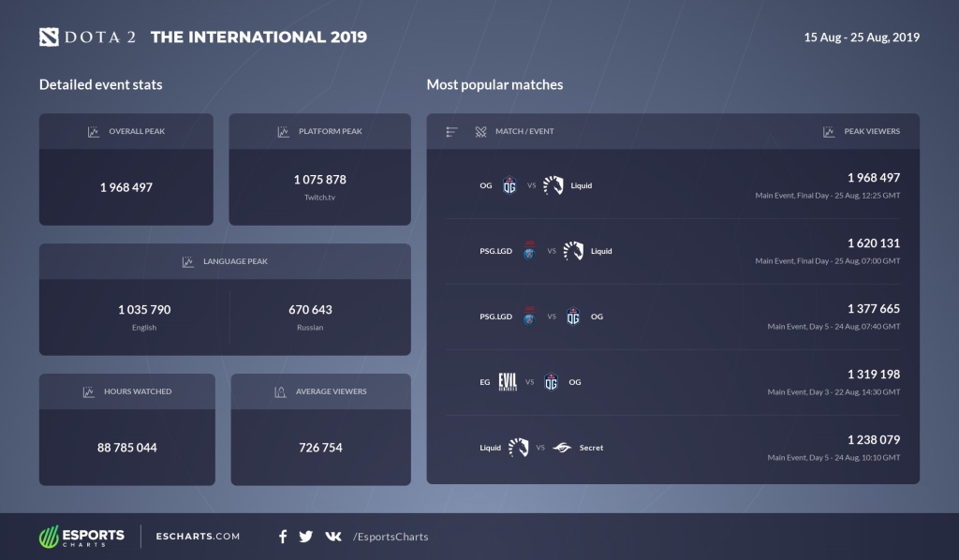The height and width of the screenshot is (560, 959).
Task: Click the 'PLATFORM PEAK' card label
Action: pyautogui.click(x=331, y=131)
